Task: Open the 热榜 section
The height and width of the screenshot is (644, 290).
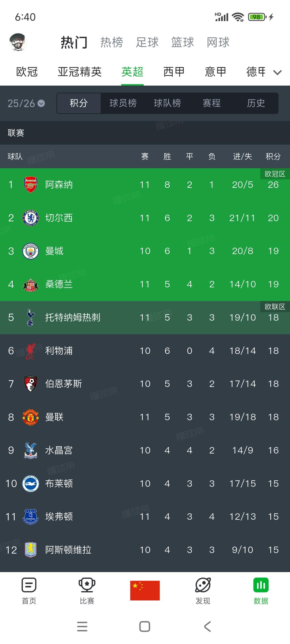Action: [x=112, y=42]
